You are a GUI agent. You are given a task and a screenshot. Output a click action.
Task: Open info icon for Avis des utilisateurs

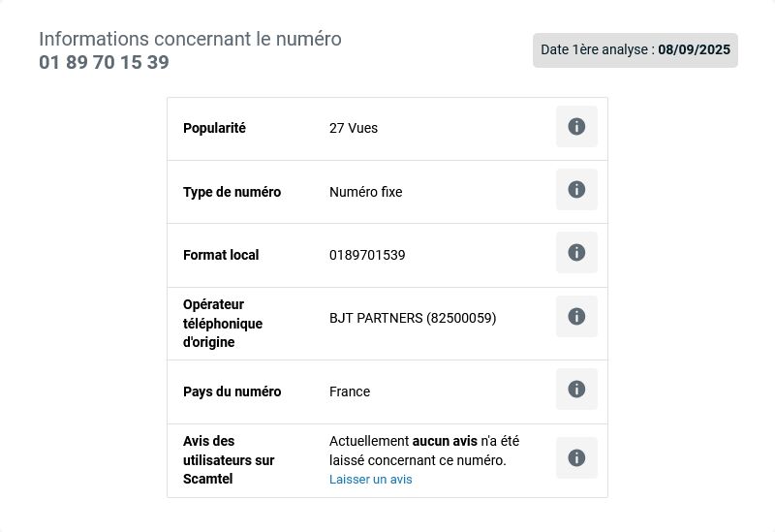click(x=576, y=458)
